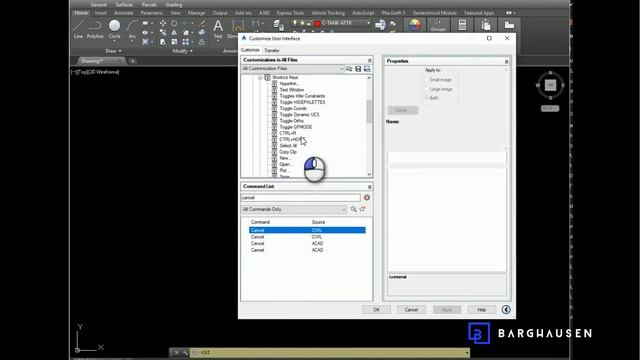Image resolution: width=640 pixels, height=360 pixels.
Task: Click the Help button
Action: [x=482, y=309]
